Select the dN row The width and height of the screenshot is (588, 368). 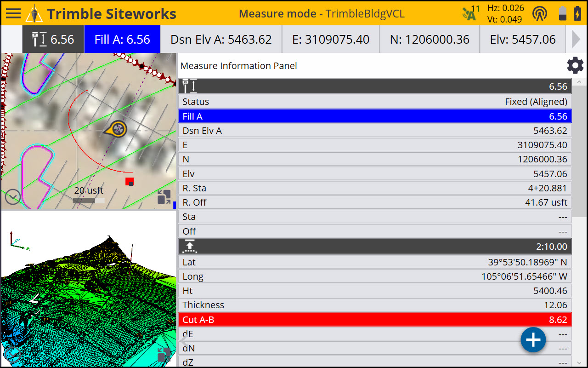pyautogui.click(x=375, y=348)
